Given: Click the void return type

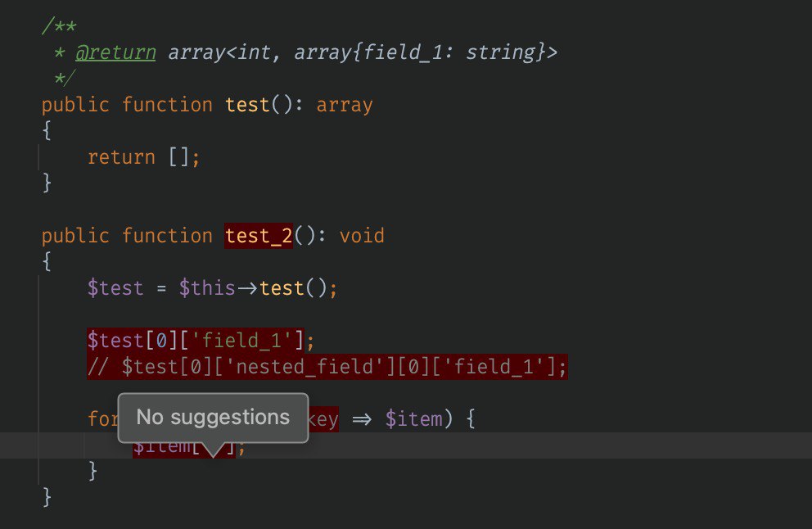Looking at the screenshot, I should coord(362,236).
